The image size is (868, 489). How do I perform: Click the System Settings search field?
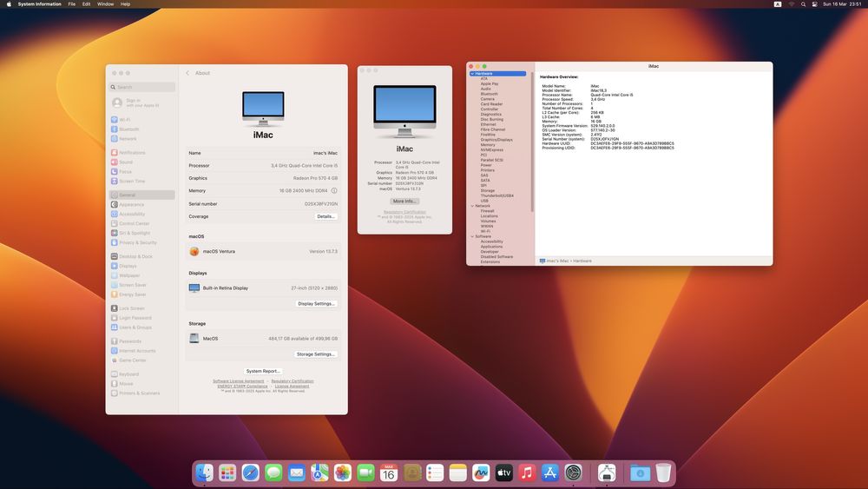pos(142,87)
